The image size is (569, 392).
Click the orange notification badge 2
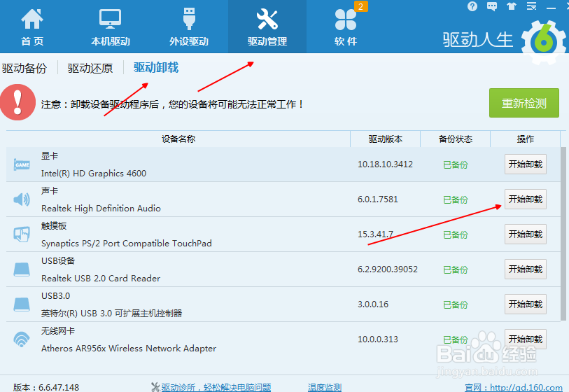pos(360,6)
